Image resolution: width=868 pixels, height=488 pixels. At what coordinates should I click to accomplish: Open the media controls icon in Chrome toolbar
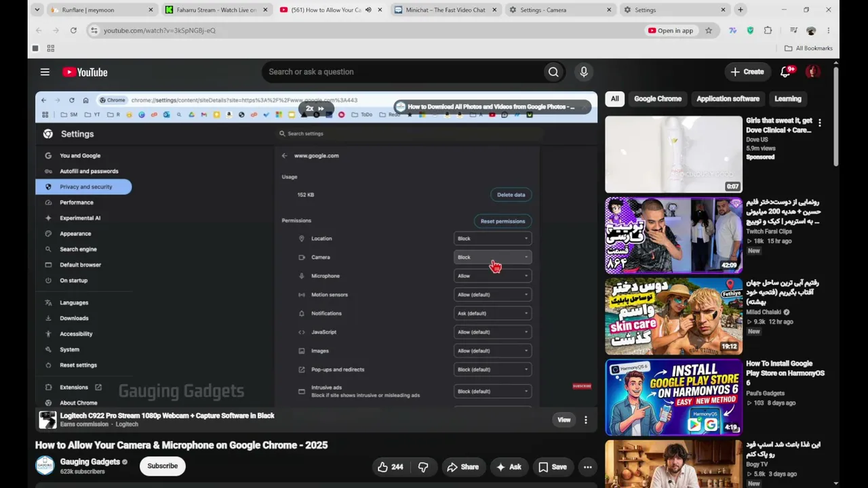coord(793,30)
